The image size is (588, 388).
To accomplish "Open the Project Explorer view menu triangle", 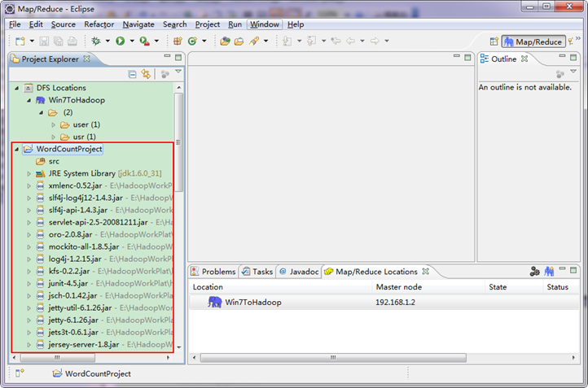I will point(178,71).
